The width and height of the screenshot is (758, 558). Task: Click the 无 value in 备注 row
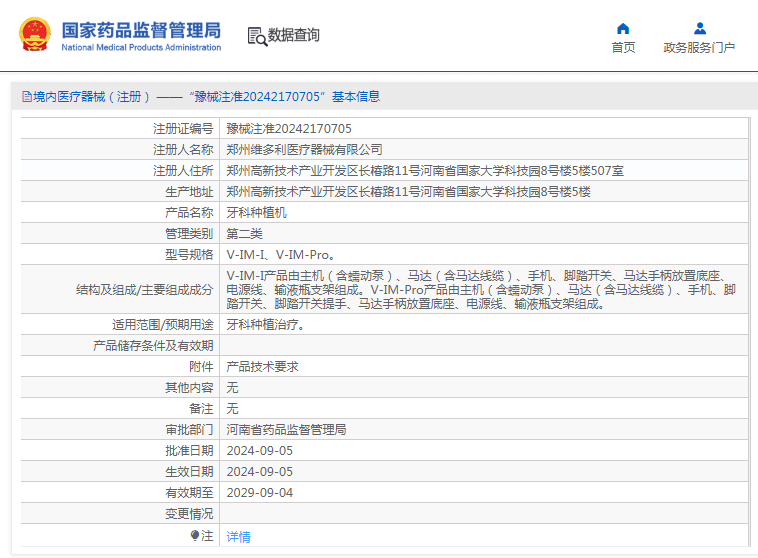click(x=233, y=409)
